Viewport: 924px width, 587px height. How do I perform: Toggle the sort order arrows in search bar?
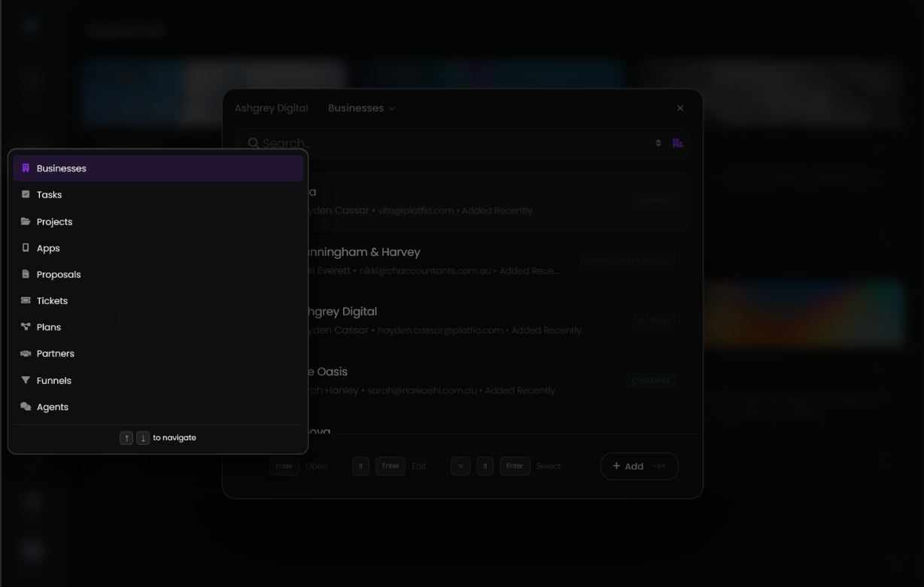pos(658,142)
